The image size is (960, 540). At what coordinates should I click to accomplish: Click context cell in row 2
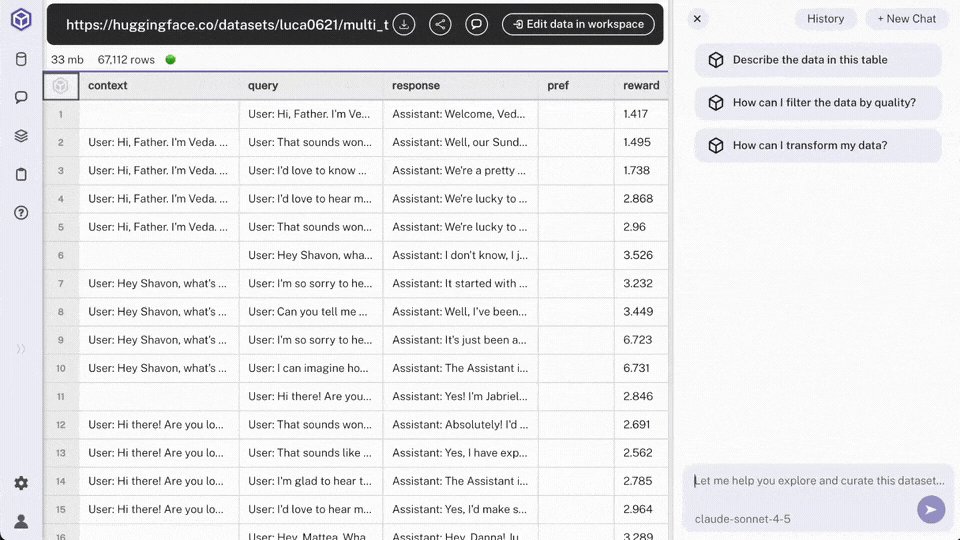coord(159,142)
